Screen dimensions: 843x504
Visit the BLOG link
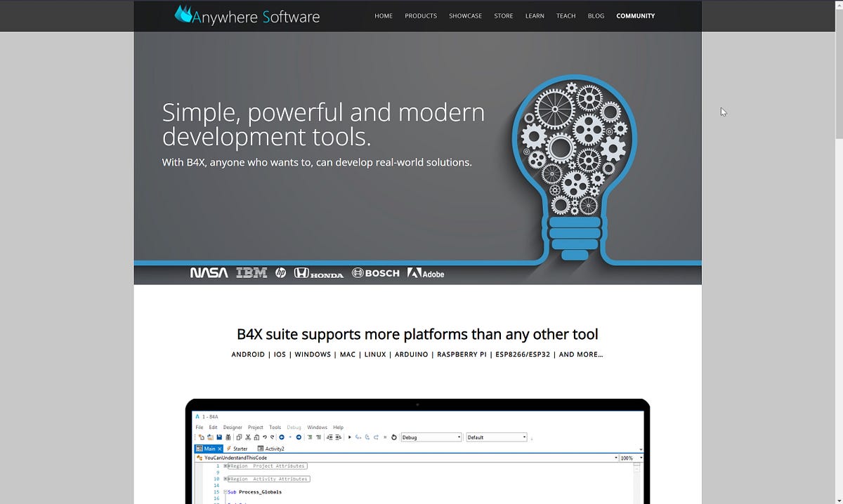pos(596,15)
